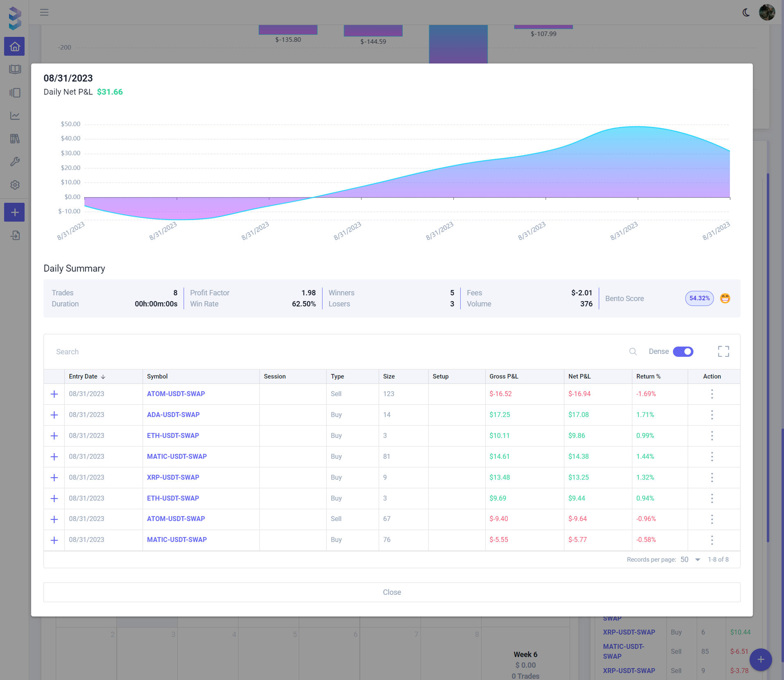
Task: Click the wrench tools sidebar icon
Action: 15,162
